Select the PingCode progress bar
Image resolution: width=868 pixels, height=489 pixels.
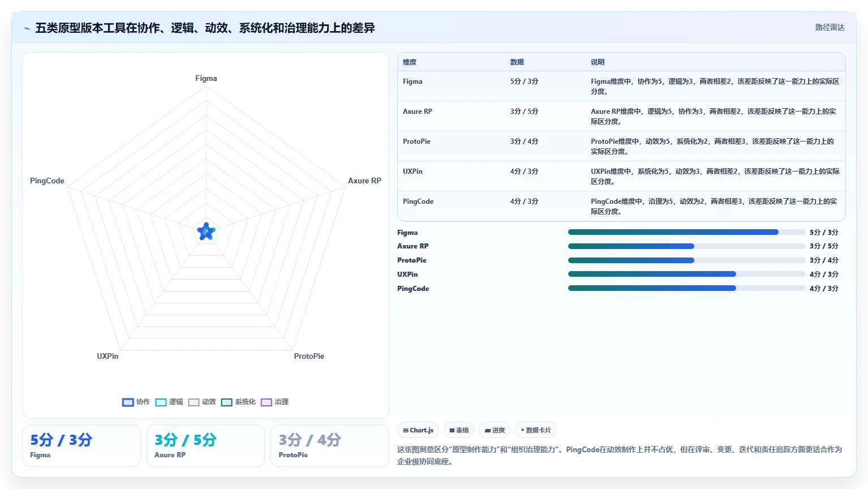(686, 288)
